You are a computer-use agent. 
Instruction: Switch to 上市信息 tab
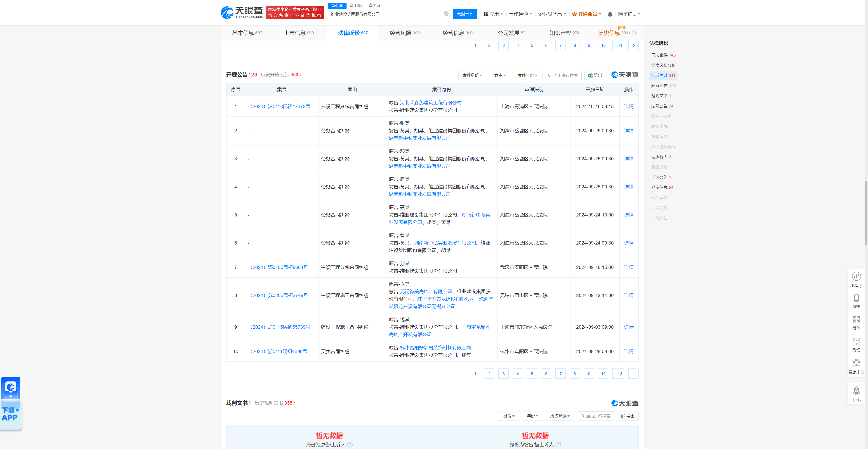[x=300, y=33]
